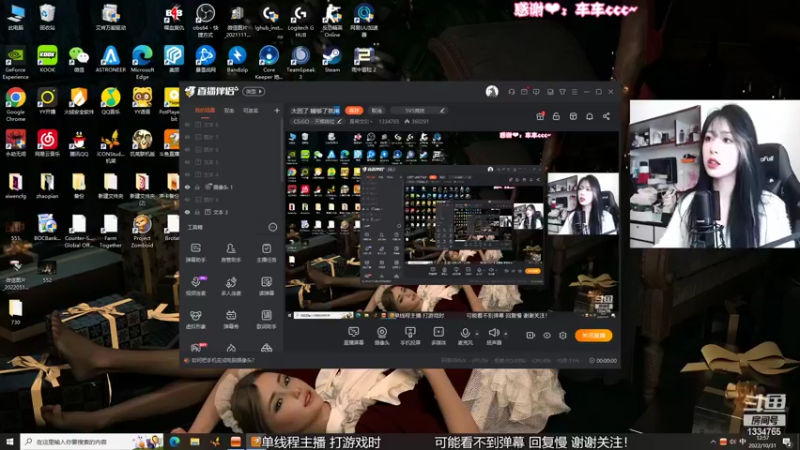
Task: Add camera source (摄像头) from bottom bar
Action: coord(382,336)
